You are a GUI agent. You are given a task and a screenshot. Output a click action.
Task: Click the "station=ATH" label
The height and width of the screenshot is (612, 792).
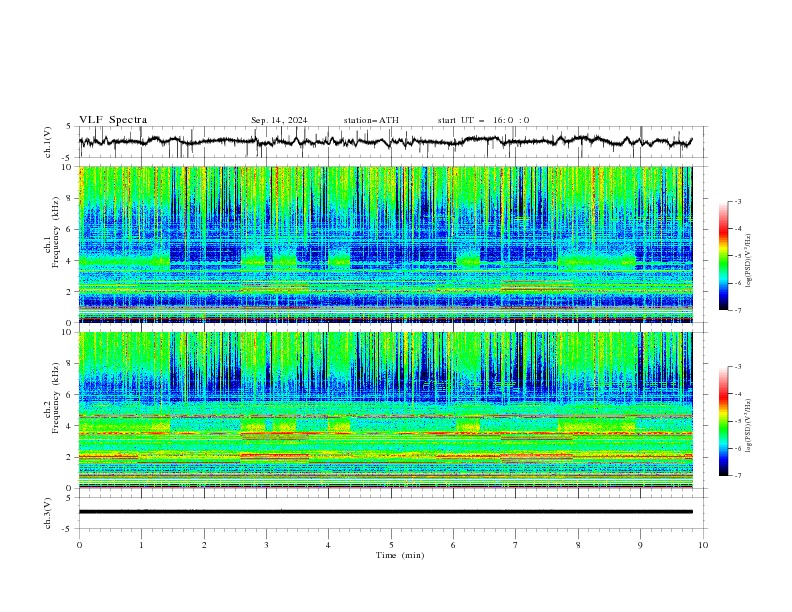pos(371,120)
